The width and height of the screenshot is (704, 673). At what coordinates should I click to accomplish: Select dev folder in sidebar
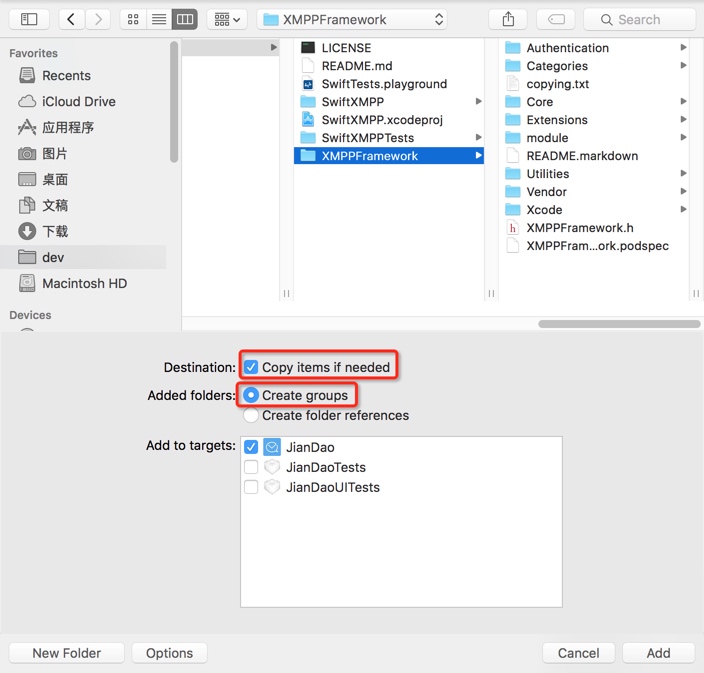[x=83, y=257]
